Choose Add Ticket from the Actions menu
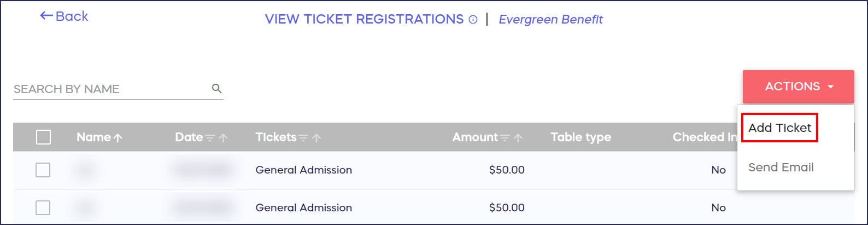This screenshot has width=868, height=225. point(779,128)
